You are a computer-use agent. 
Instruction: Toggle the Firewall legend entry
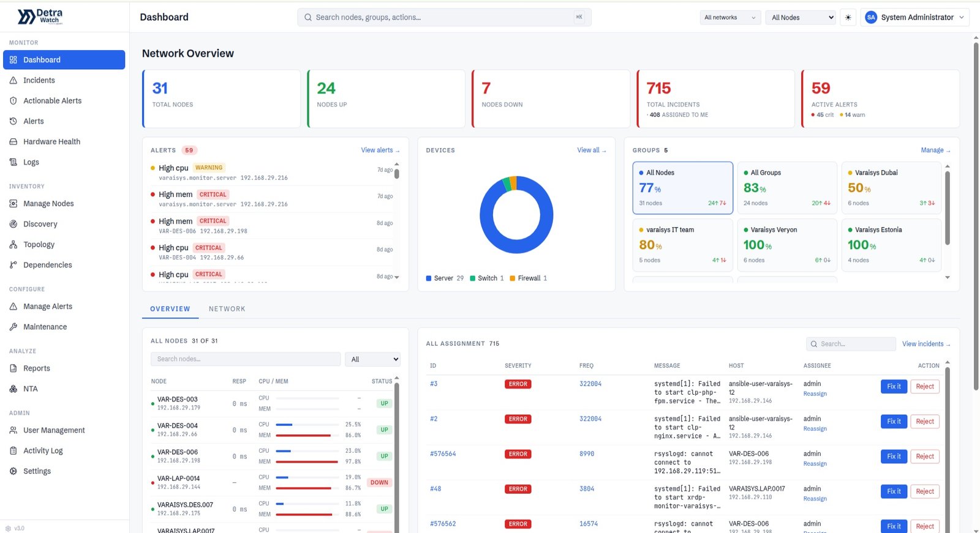point(529,278)
